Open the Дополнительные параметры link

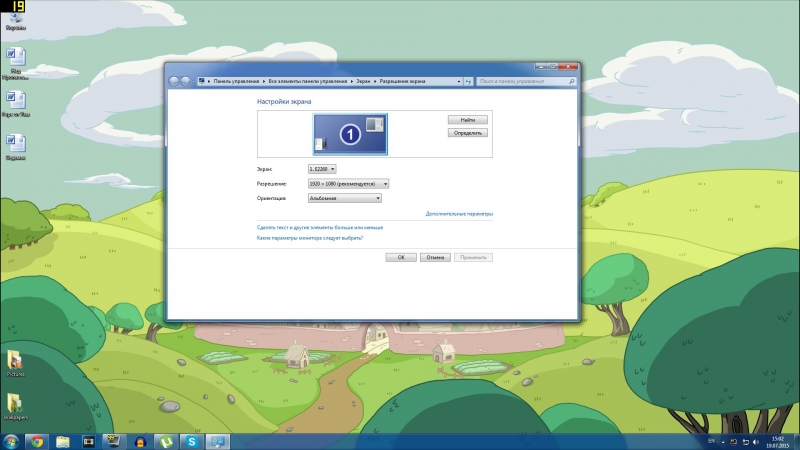click(459, 214)
